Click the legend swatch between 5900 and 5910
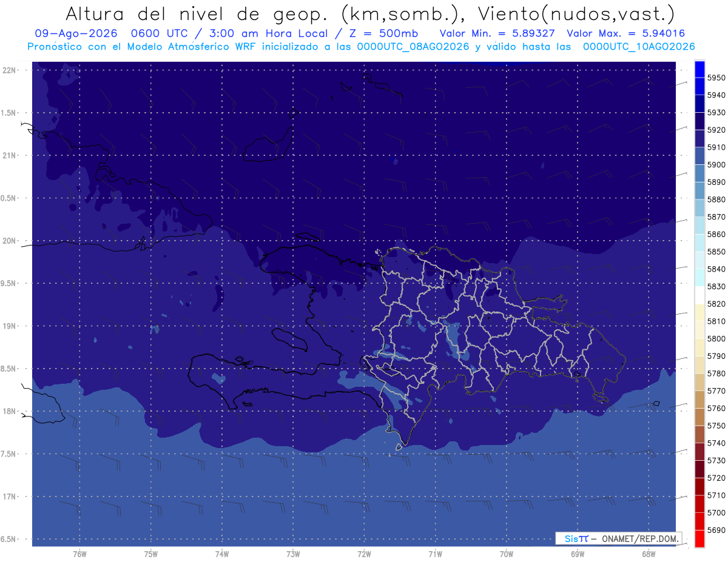This screenshot has height=562, width=728. [699, 156]
